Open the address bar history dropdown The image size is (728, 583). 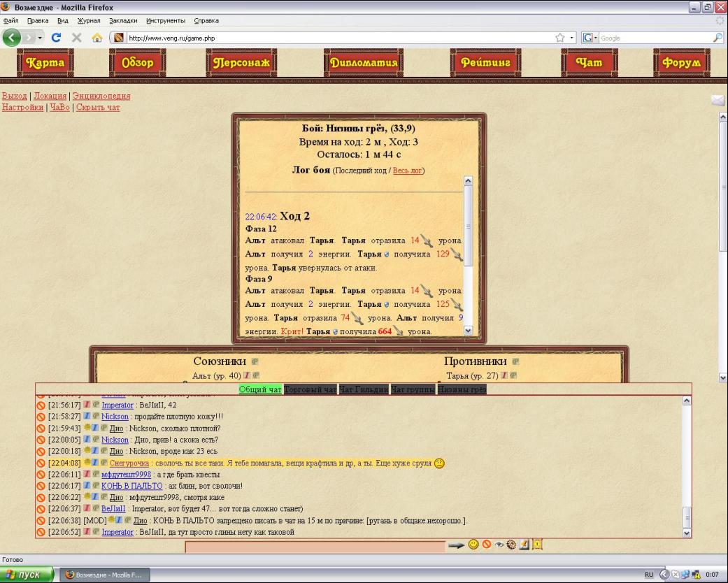click(x=571, y=38)
